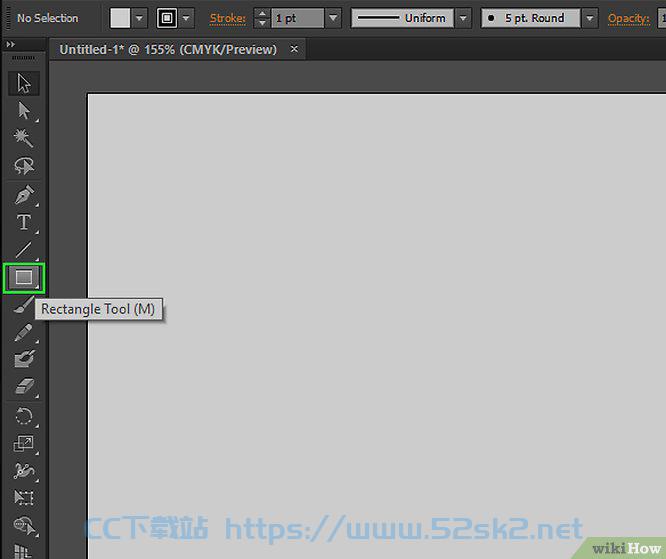Select the Shape Builder tool
666x559 pixels.
pyautogui.click(x=24, y=526)
